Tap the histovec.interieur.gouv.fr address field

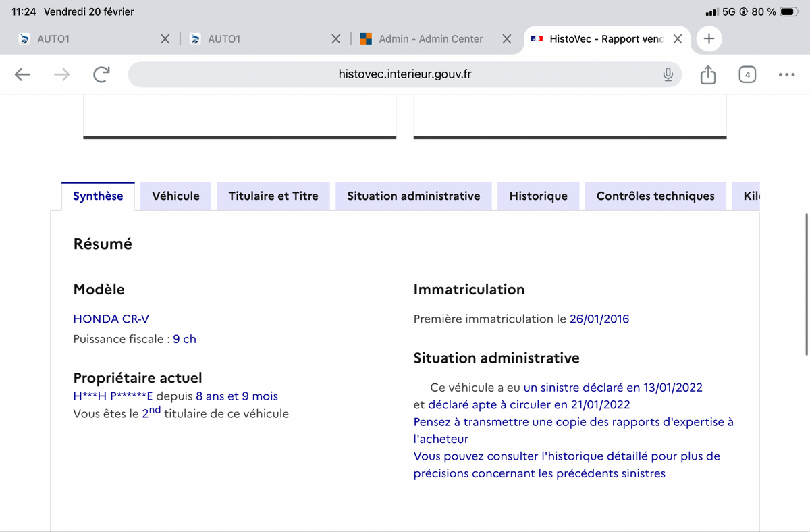[405, 74]
